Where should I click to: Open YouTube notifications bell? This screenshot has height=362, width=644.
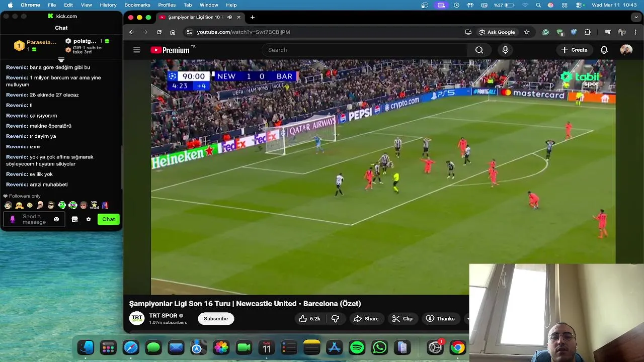[x=604, y=50]
